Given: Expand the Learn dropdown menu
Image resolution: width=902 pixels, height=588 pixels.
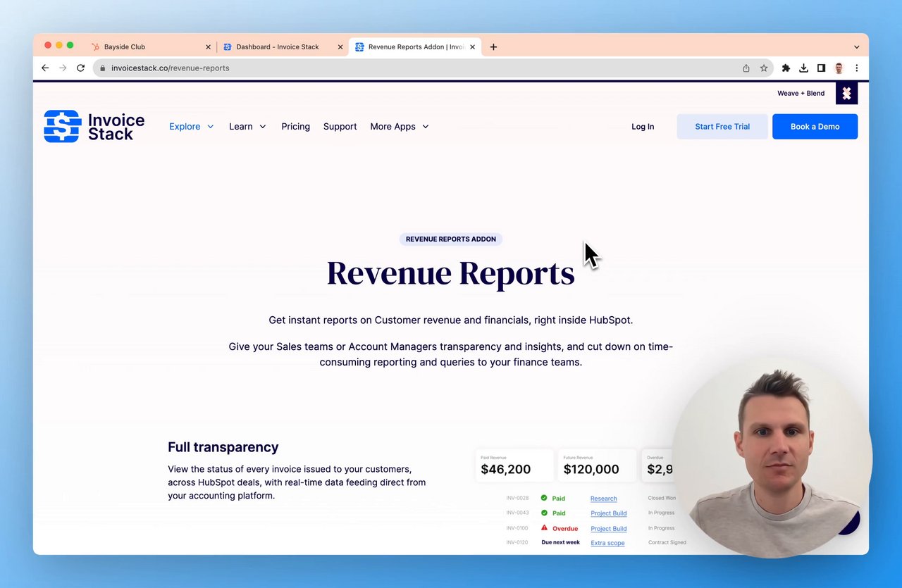Looking at the screenshot, I should pos(247,127).
